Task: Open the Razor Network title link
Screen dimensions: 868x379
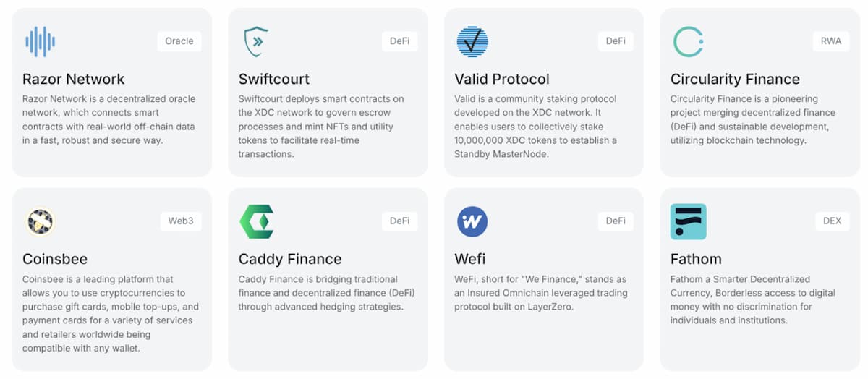Action: (73, 79)
